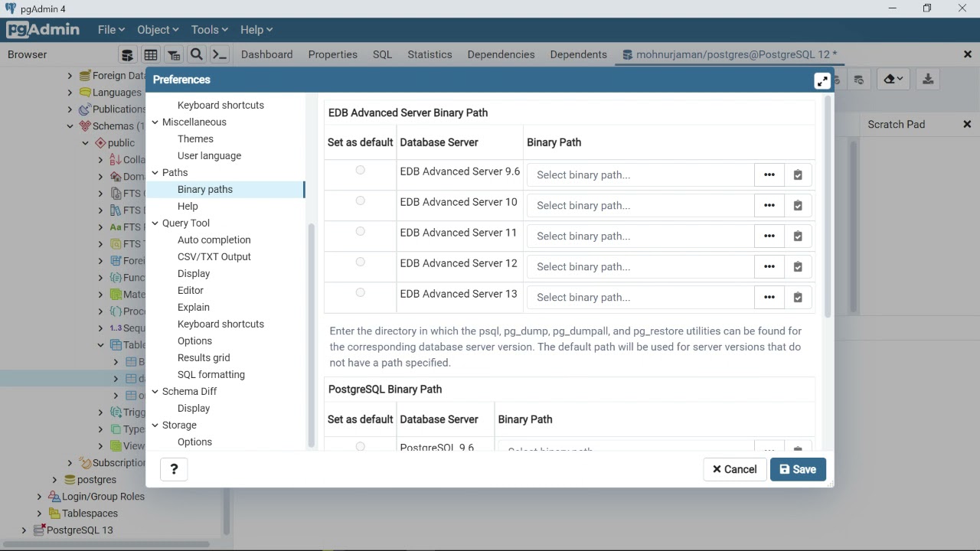Validate path for EDB Advanced Server 10
Image resolution: width=980 pixels, height=551 pixels.
point(798,205)
